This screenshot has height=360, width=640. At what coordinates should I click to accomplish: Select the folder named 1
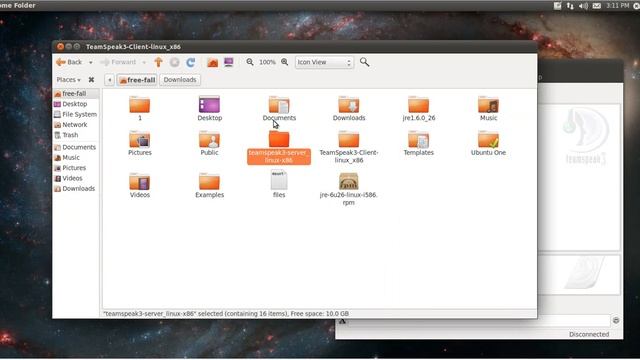[140, 105]
